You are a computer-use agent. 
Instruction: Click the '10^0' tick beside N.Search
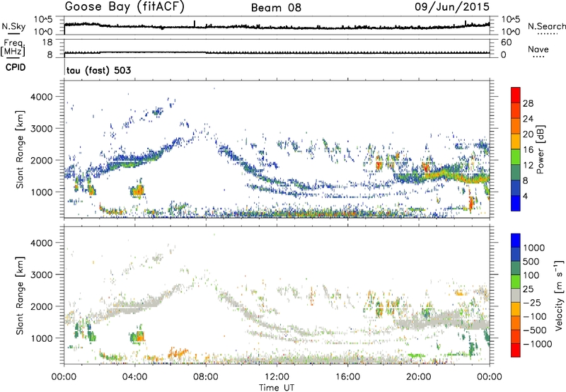pos(510,32)
